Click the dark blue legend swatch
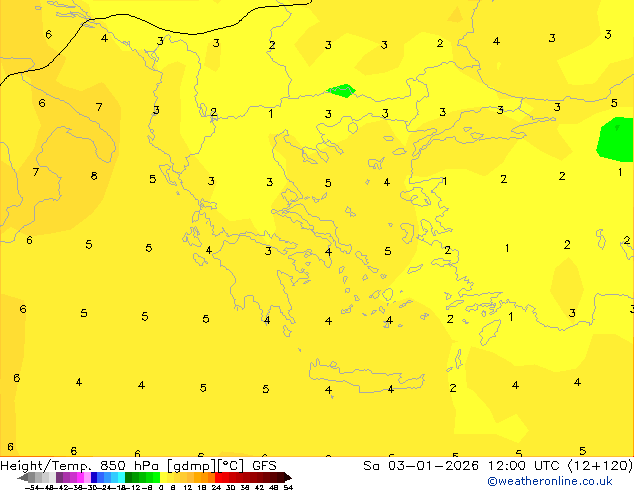 94,477
